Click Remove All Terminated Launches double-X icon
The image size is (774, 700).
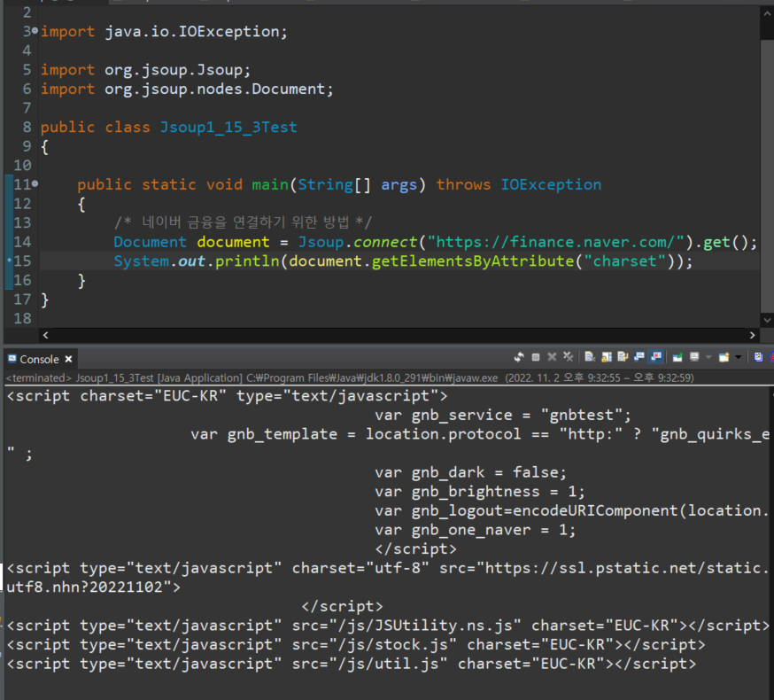click(x=569, y=357)
